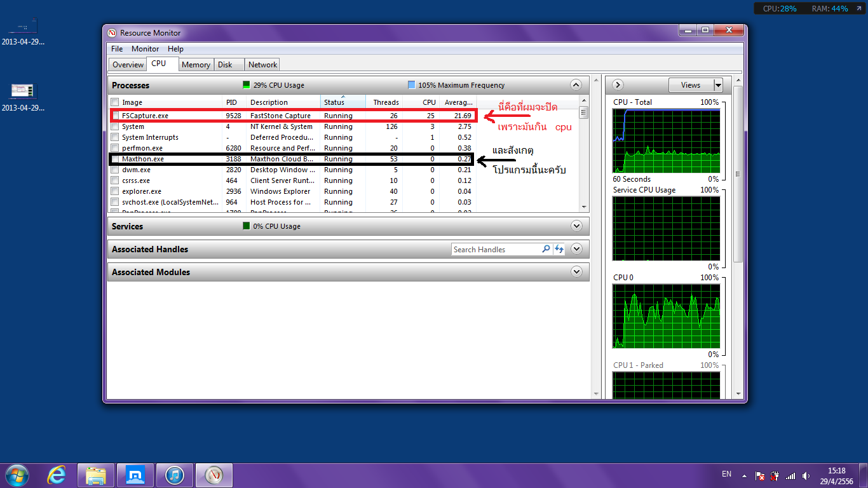The width and height of the screenshot is (868, 488).
Task: Select the NT Kernel & System cell
Action: pyautogui.click(x=281, y=126)
